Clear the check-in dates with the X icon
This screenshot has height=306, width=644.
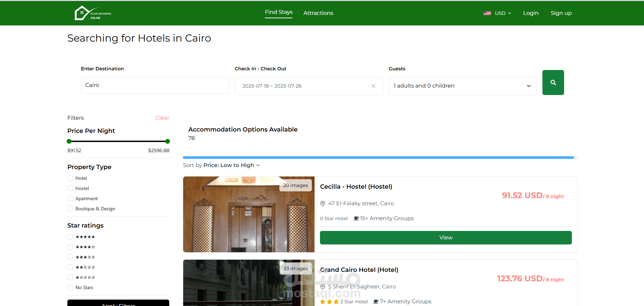(373, 86)
